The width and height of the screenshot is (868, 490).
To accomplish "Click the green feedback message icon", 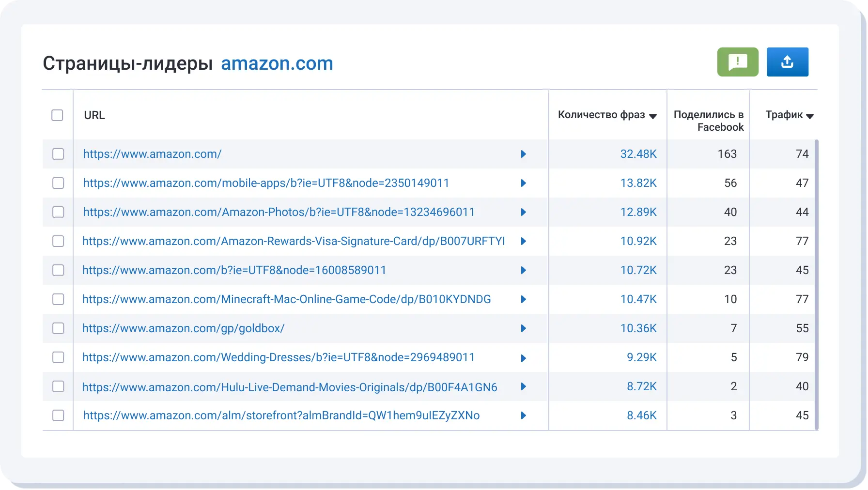I will 737,62.
